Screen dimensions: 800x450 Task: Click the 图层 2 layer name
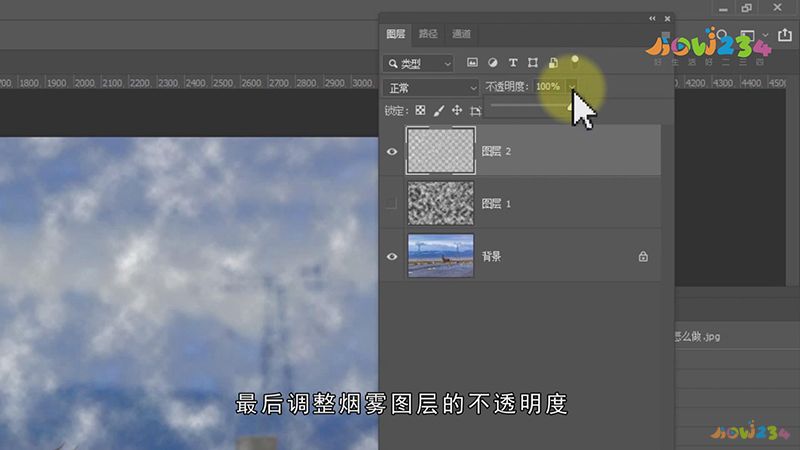(x=496, y=152)
